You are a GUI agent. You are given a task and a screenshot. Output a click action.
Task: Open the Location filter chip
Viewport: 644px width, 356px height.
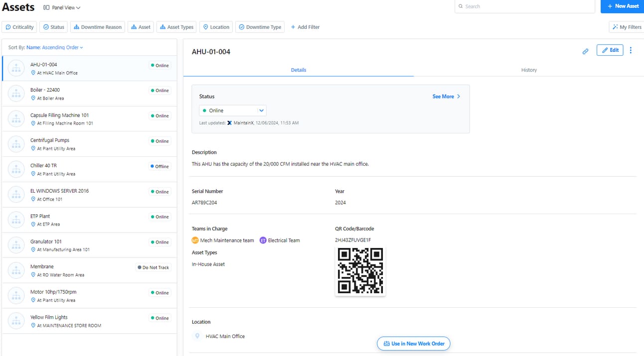[x=216, y=27]
